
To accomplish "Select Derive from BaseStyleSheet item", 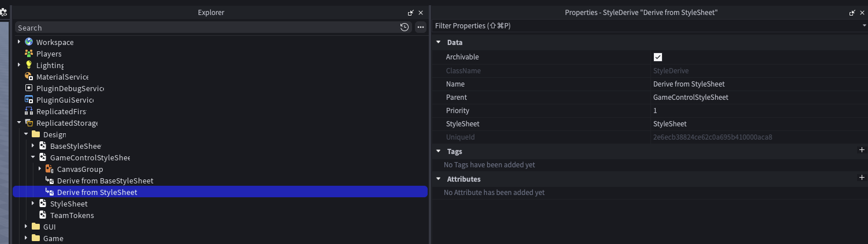I will pos(105,181).
